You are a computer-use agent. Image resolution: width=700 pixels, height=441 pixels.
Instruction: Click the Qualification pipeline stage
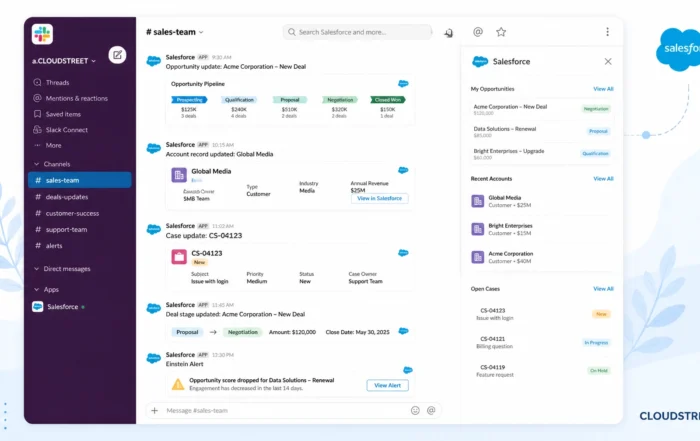(239, 100)
